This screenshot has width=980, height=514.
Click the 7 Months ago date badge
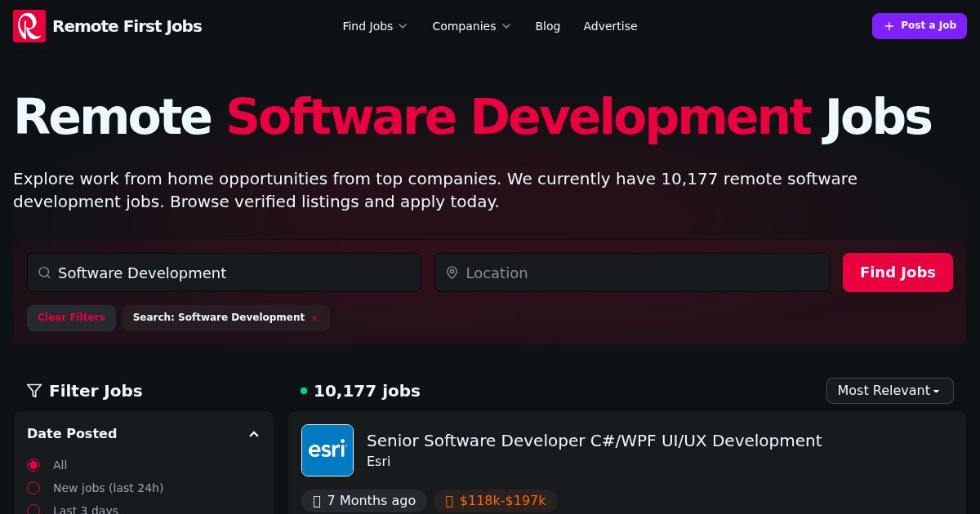click(364, 501)
